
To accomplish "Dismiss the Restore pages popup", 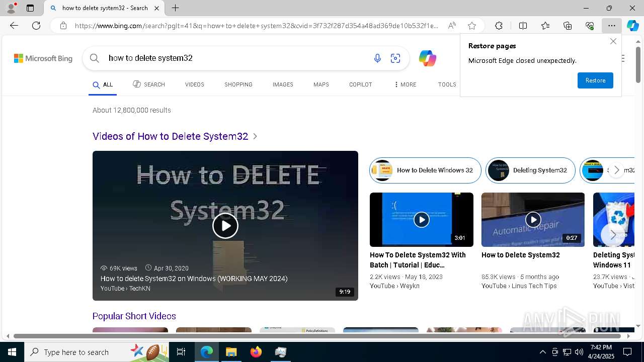I will (x=613, y=41).
